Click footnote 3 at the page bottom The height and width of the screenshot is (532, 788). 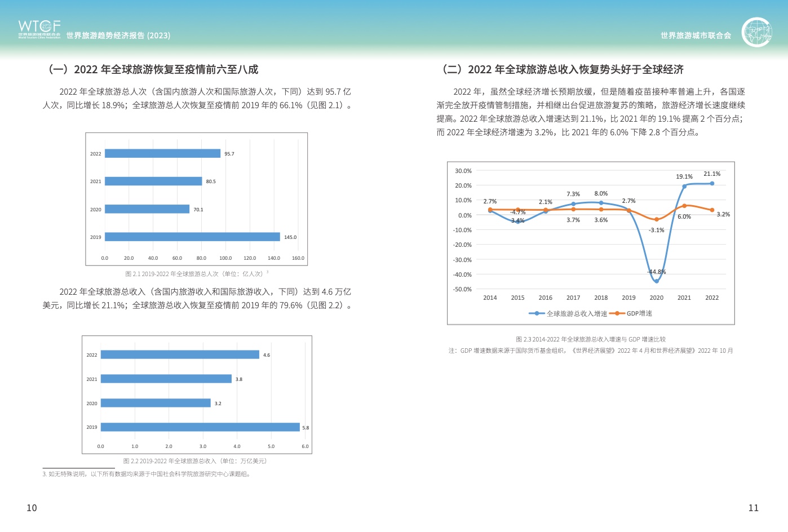pos(147,474)
